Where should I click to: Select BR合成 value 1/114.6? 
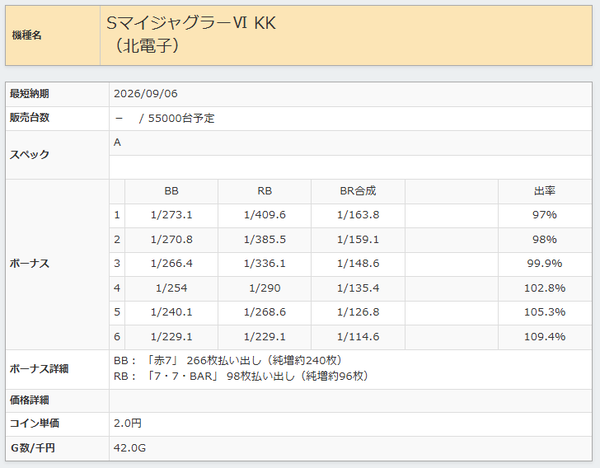[358, 337]
